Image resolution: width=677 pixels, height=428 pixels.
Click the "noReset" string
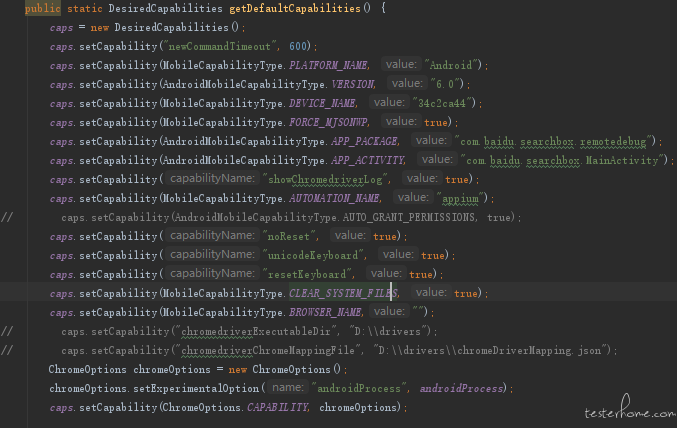point(289,236)
